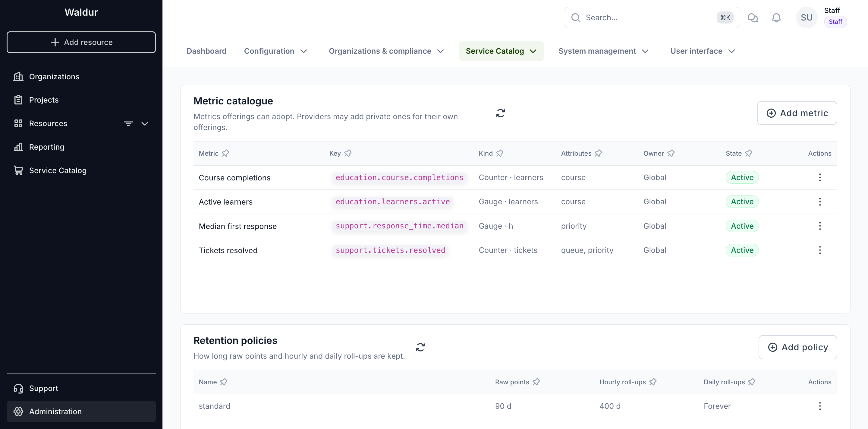This screenshot has width=868, height=429.
Task: Open Support in the sidebar
Action: point(81,388)
